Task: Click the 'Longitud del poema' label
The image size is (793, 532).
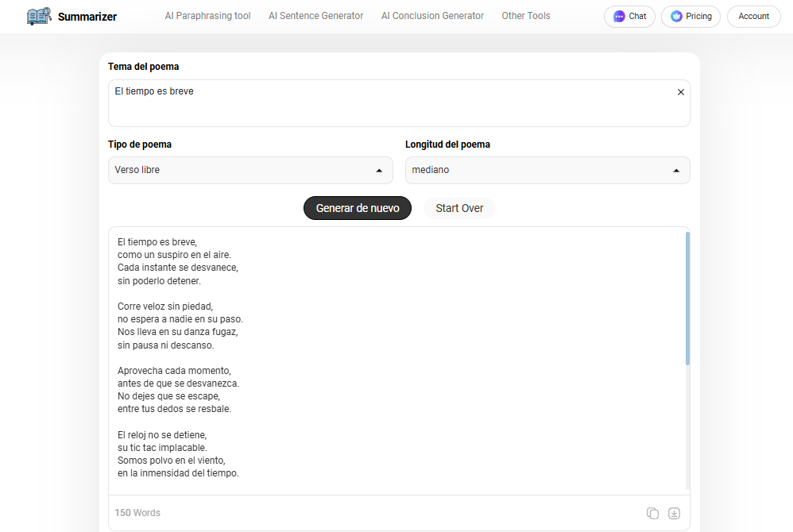Action: click(x=447, y=145)
